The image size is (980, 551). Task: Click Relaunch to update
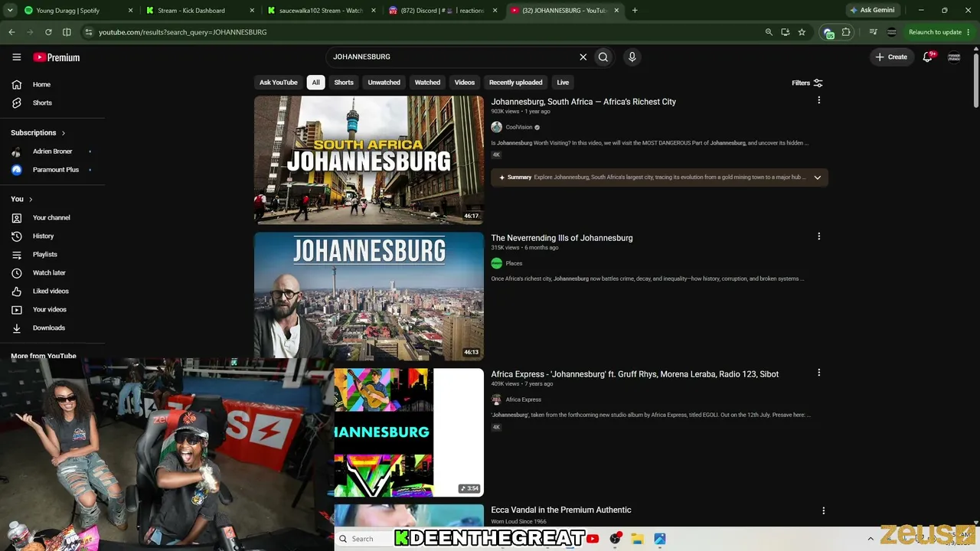coord(935,32)
